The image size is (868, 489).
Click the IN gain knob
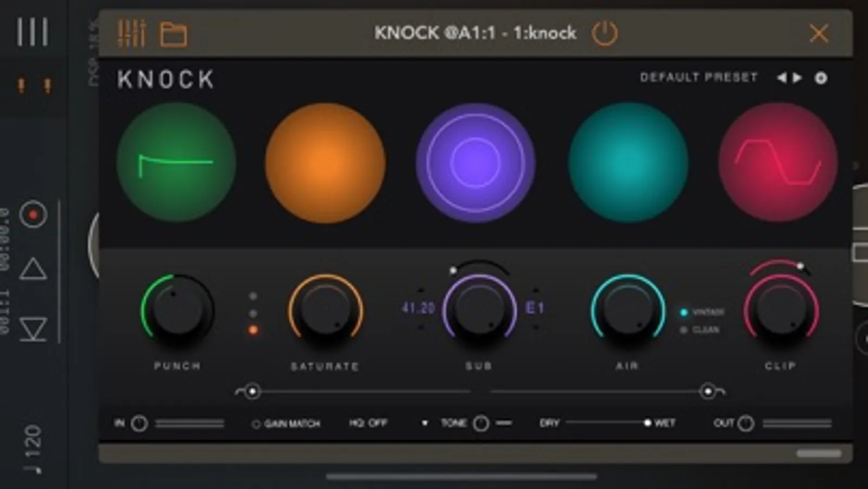[x=140, y=423]
